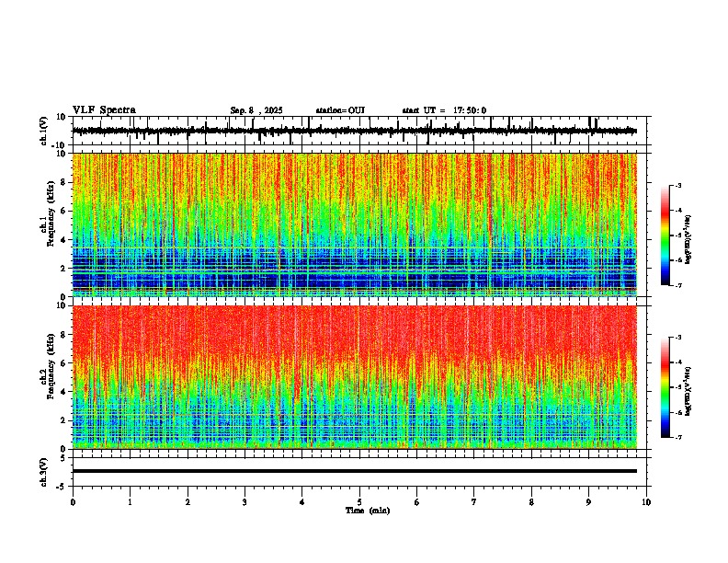
Task: Click the "ch.3(V)" axis label
Action: [44, 472]
